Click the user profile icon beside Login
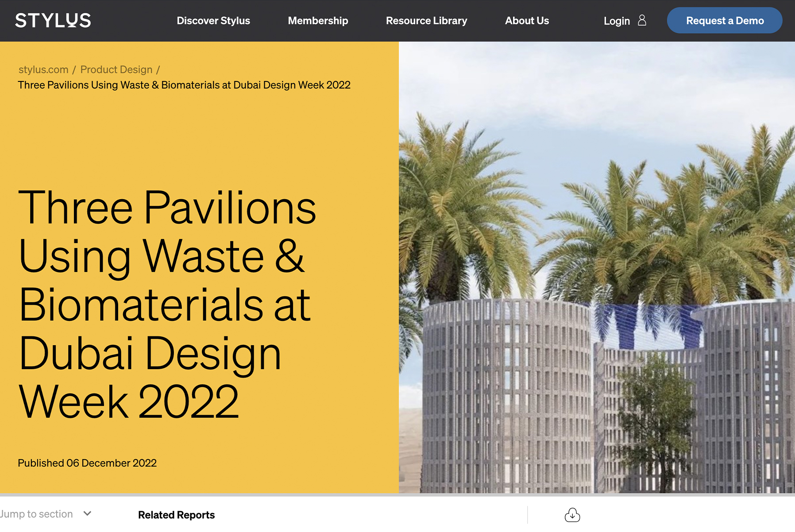795x532 pixels. click(642, 20)
